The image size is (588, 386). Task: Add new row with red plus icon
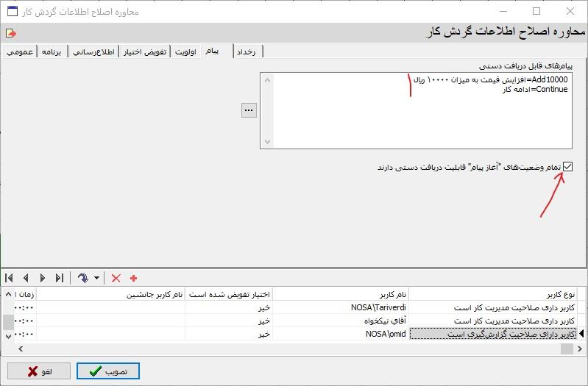pyautogui.click(x=133, y=278)
